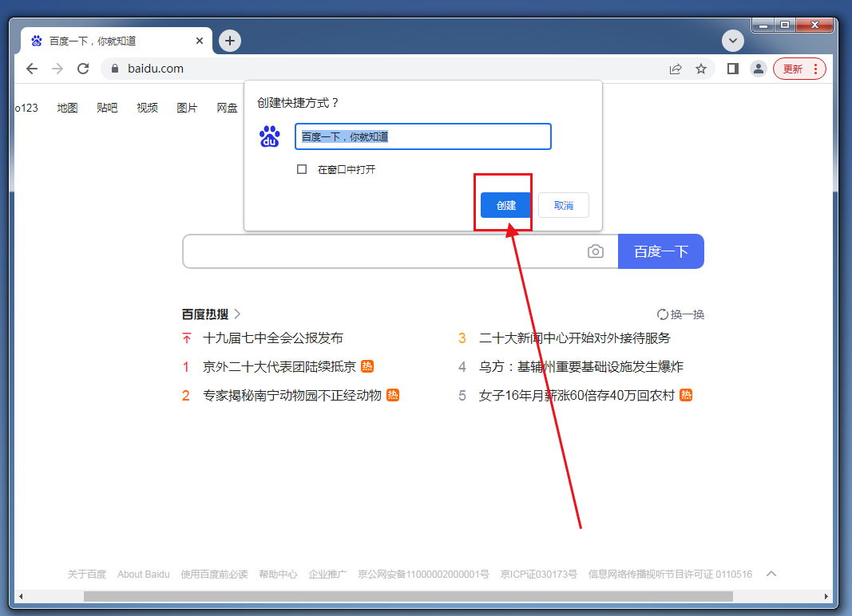Click the 换一换 refresh icon

[x=663, y=314]
